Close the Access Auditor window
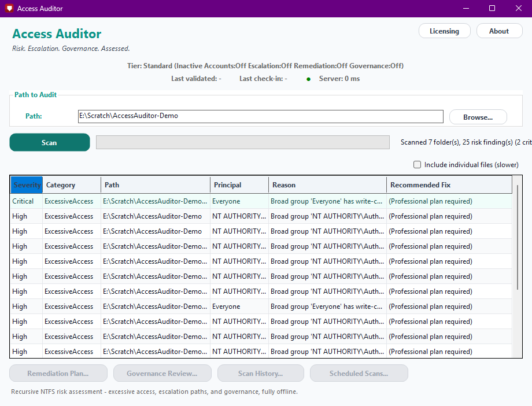532x406 pixels. coord(519,9)
